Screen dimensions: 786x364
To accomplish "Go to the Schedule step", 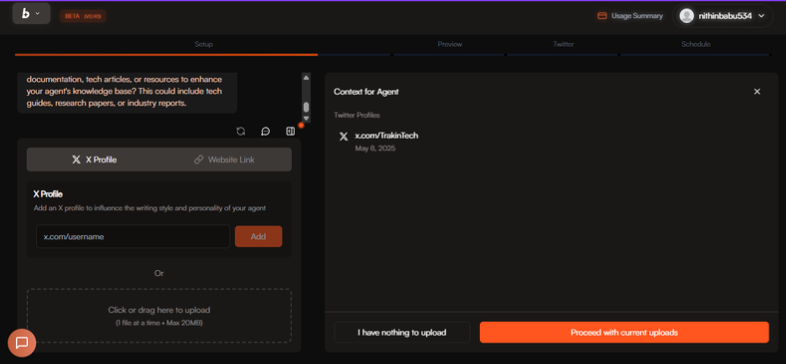I will [x=696, y=44].
